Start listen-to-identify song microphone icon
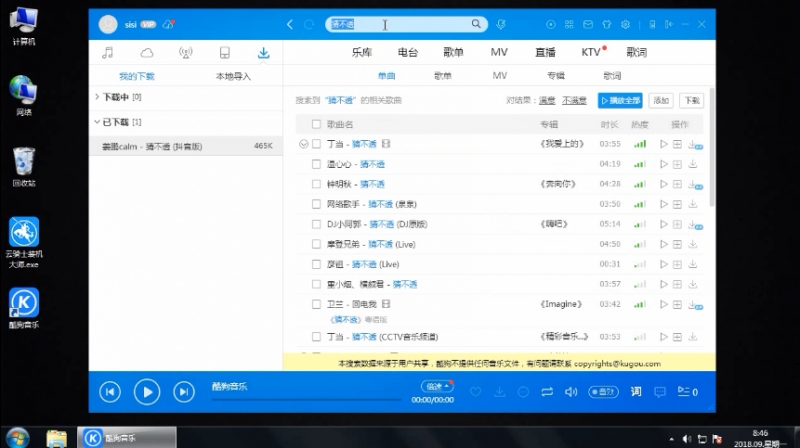The height and width of the screenshot is (448, 800). click(501, 24)
